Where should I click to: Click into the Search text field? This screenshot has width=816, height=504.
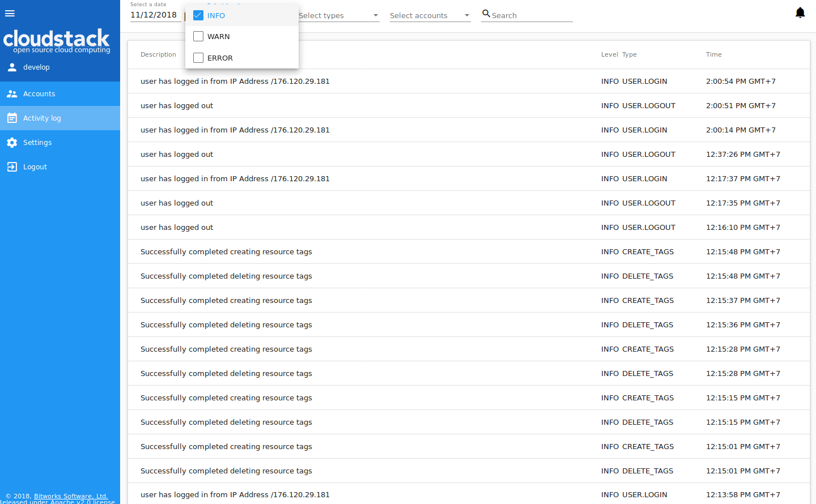(531, 16)
